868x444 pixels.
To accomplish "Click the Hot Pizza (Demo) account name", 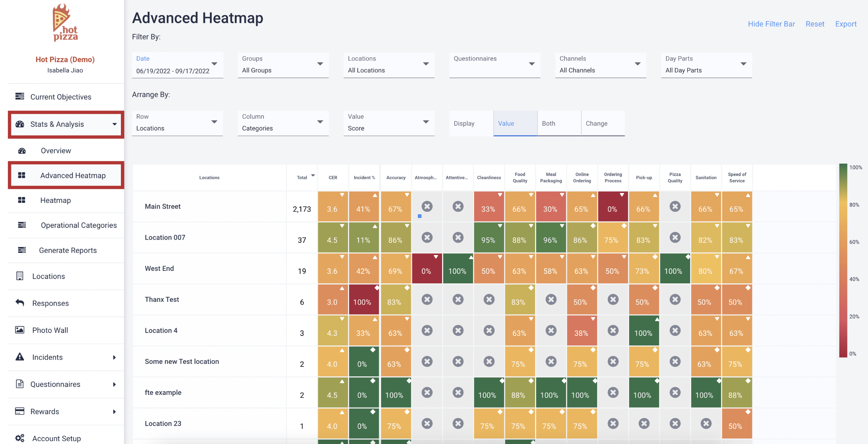I will [x=65, y=60].
